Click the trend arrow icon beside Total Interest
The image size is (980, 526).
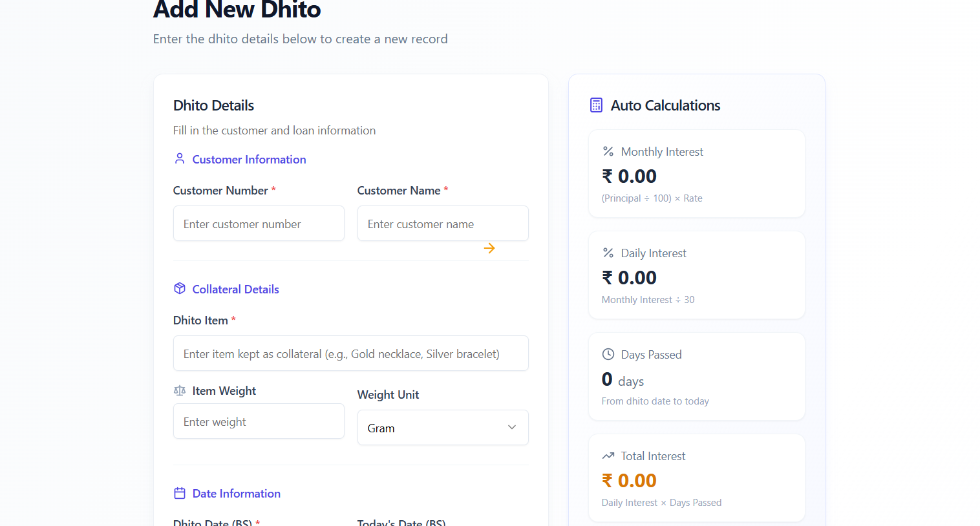608,456
